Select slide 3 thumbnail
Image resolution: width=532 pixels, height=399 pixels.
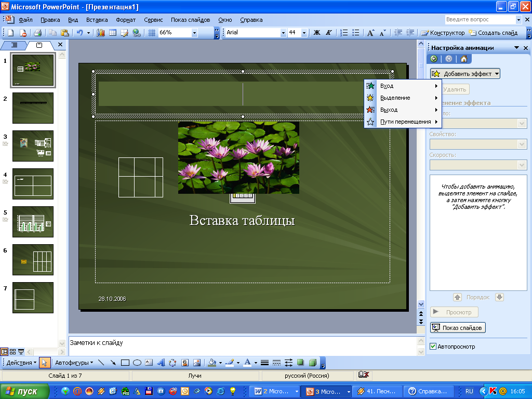click(x=33, y=146)
